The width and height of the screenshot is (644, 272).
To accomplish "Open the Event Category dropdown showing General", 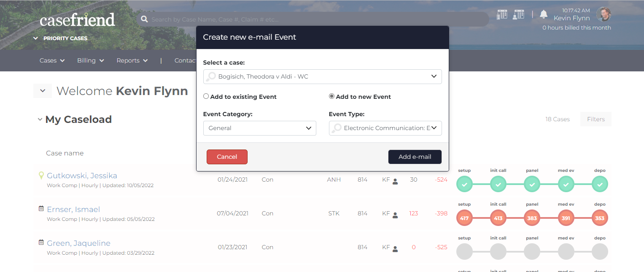I will (x=259, y=128).
